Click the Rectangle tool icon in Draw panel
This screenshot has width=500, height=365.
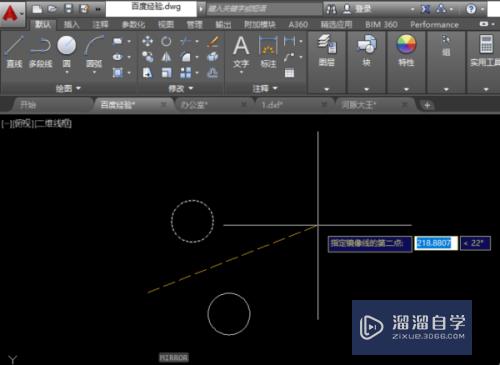[x=117, y=41]
